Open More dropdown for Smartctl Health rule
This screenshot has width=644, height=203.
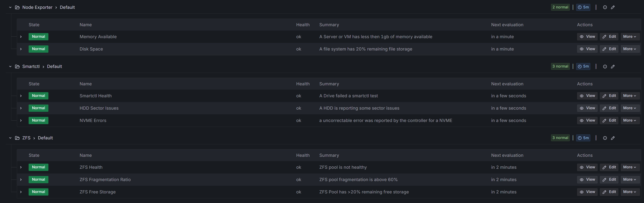coord(630,96)
